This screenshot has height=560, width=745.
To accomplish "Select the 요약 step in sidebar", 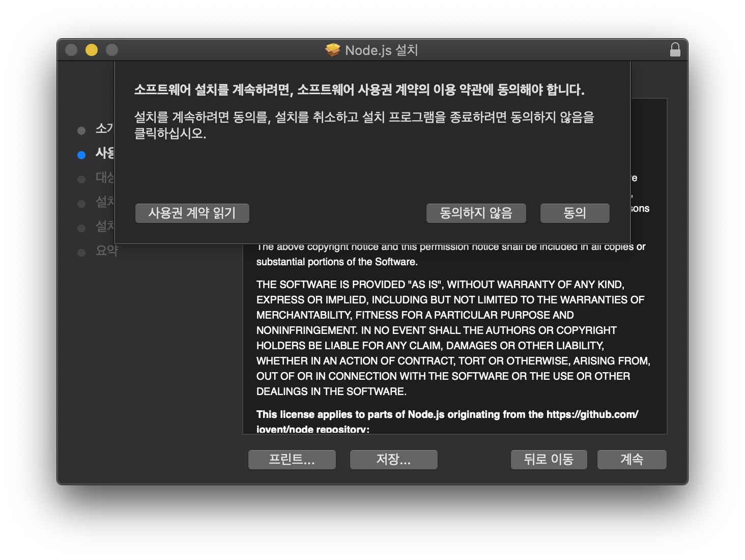I will (107, 251).
